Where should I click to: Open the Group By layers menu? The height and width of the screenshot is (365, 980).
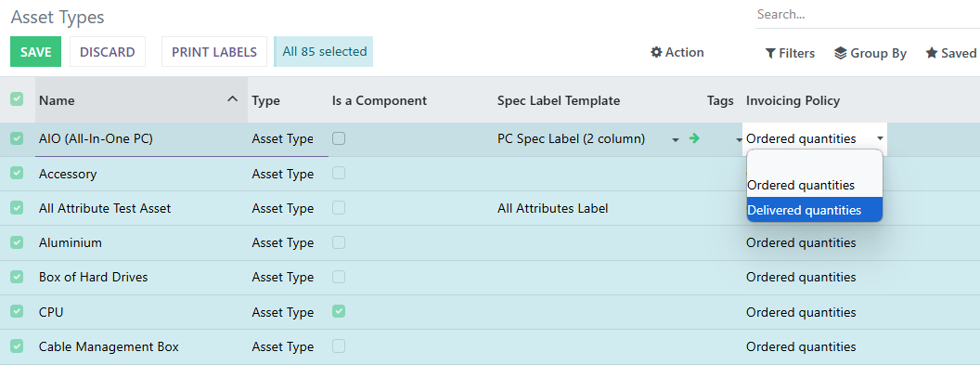pos(870,53)
